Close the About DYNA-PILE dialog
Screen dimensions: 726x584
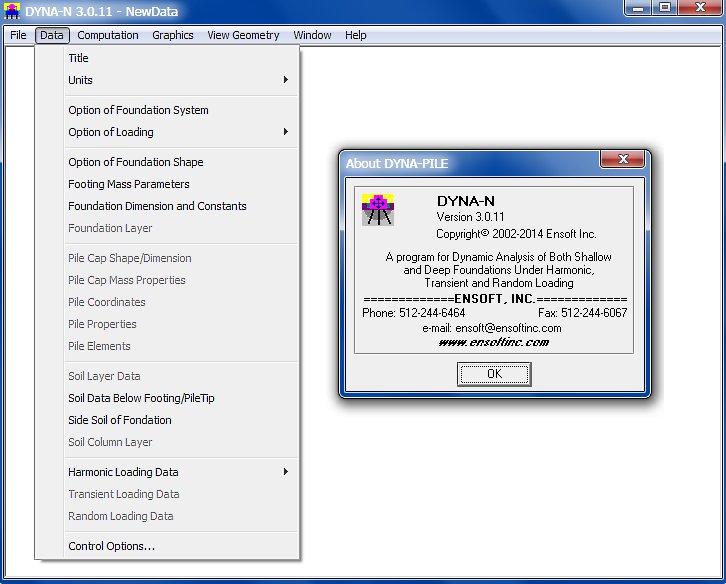pyautogui.click(x=622, y=159)
